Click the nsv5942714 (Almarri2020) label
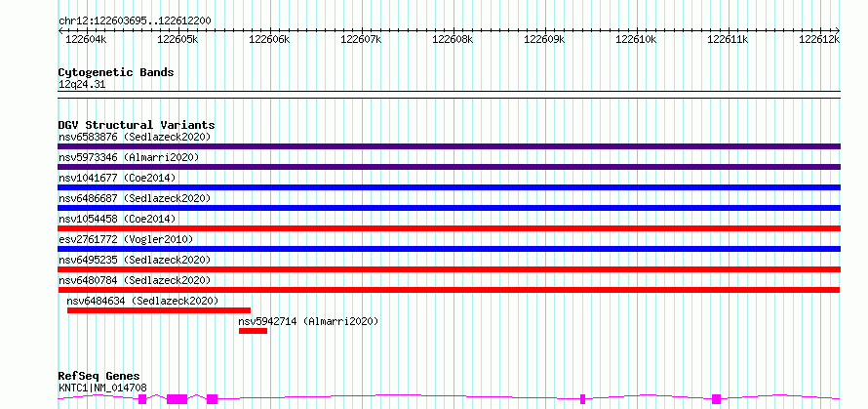 pos(308,321)
